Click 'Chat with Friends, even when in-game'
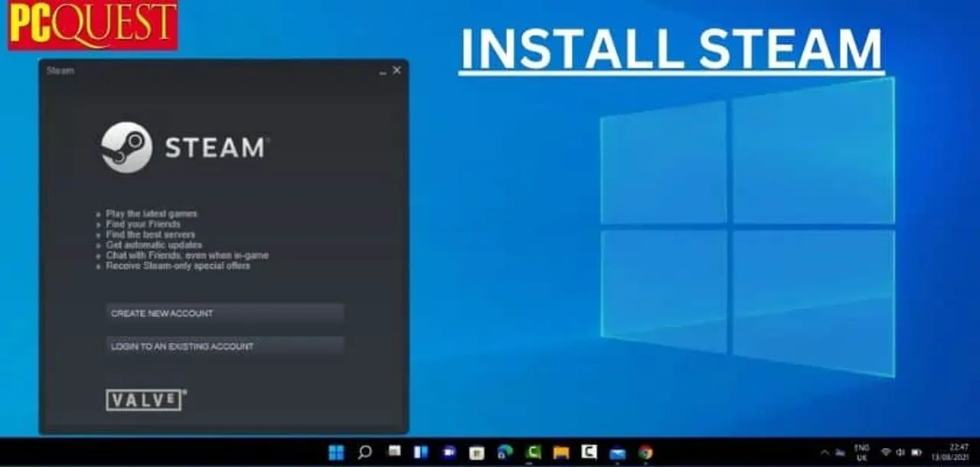This screenshot has width=980, height=467. pyautogui.click(x=187, y=255)
